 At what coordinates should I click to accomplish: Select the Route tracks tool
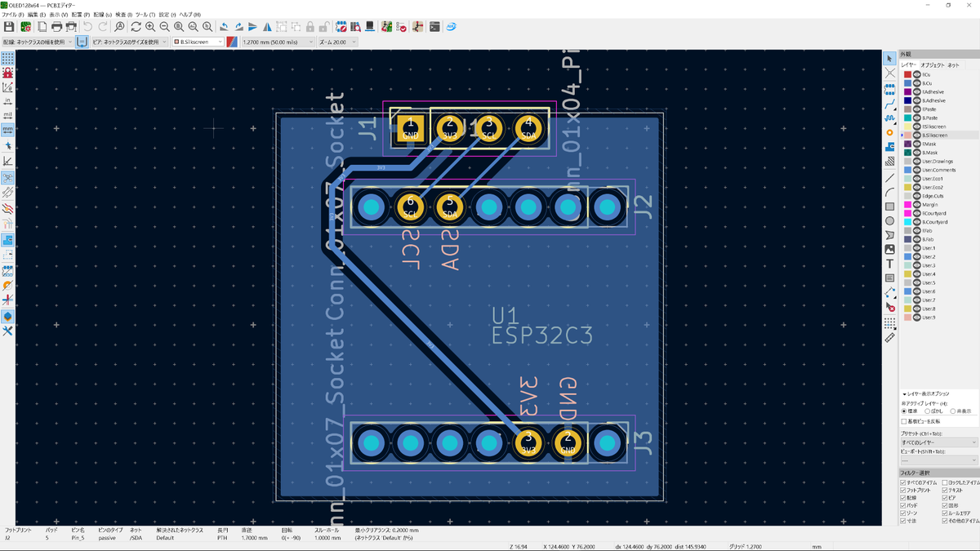coord(889,103)
